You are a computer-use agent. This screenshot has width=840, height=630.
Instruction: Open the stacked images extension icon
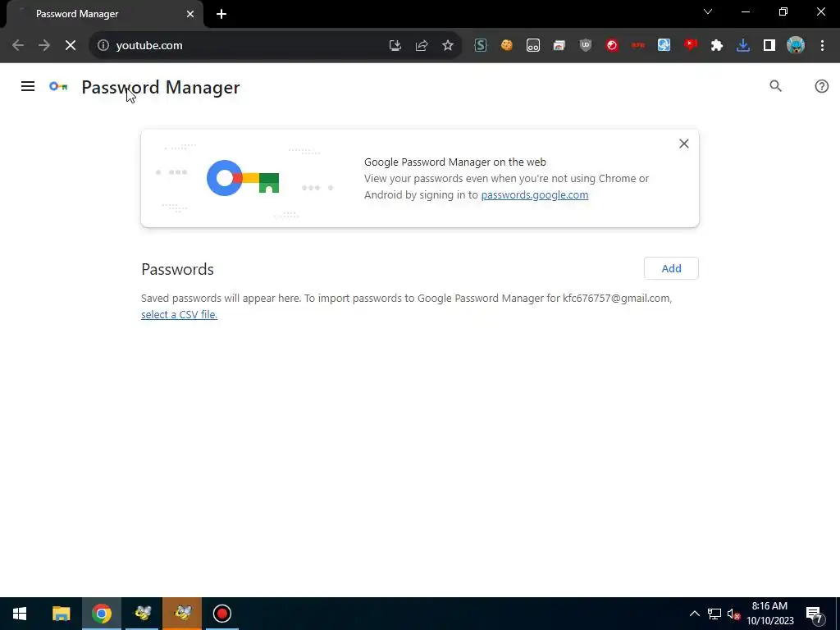[x=559, y=46]
